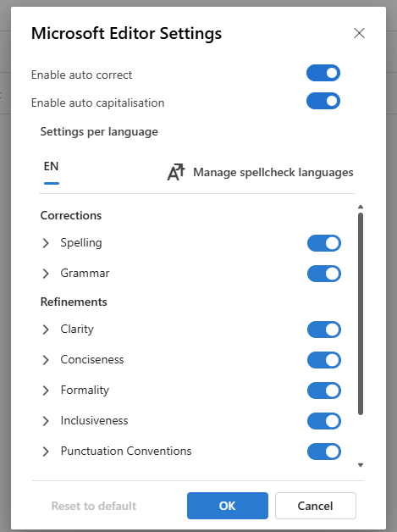Click the scrollbar down arrow
397x532 pixels.
(361, 465)
